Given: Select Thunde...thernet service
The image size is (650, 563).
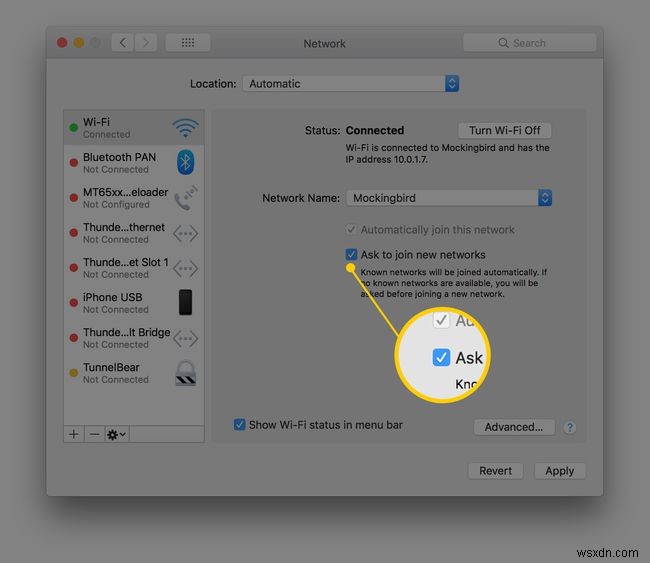Looking at the screenshot, I should point(134,233).
